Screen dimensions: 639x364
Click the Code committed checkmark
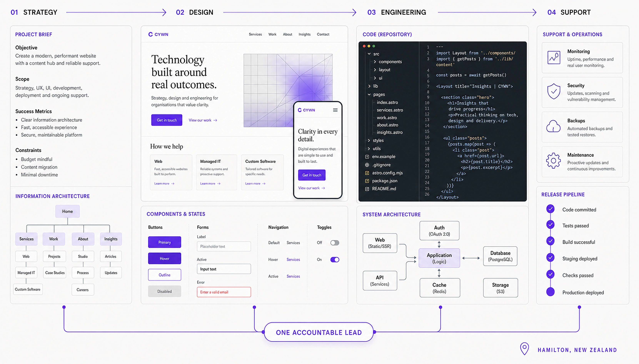(x=551, y=209)
